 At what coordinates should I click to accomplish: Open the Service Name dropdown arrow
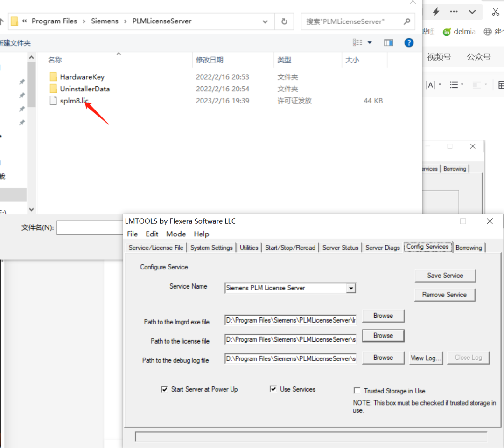(351, 288)
